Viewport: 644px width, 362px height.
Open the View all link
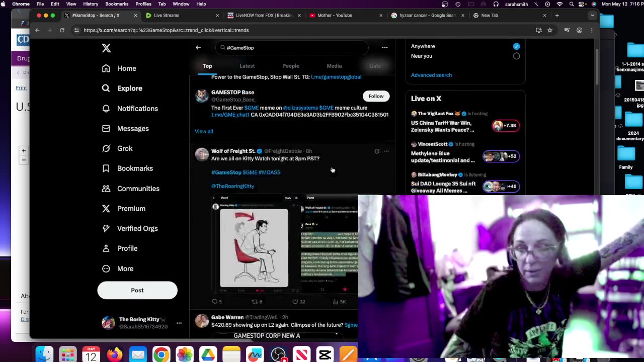(x=204, y=131)
